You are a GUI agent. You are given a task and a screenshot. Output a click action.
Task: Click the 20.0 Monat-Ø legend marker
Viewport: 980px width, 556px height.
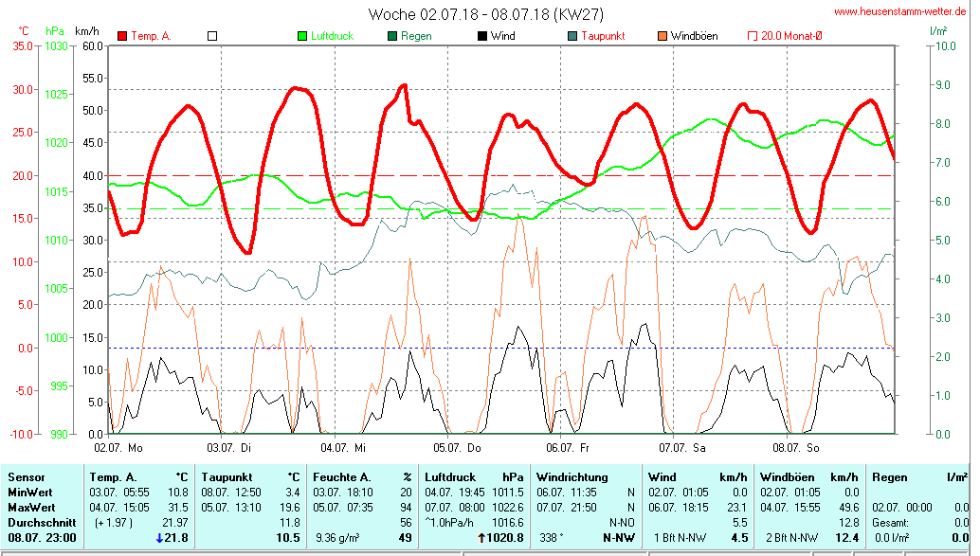753,36
